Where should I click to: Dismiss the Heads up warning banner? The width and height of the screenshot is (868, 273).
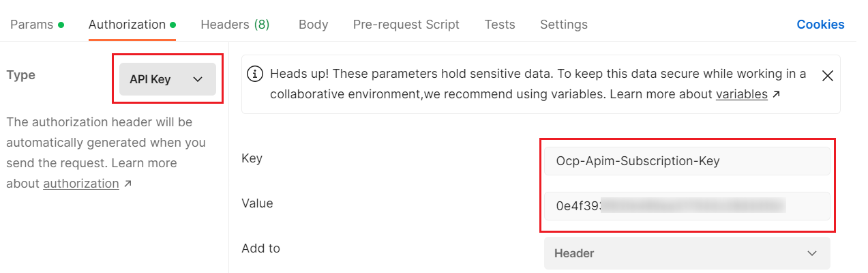click(828, 76)
